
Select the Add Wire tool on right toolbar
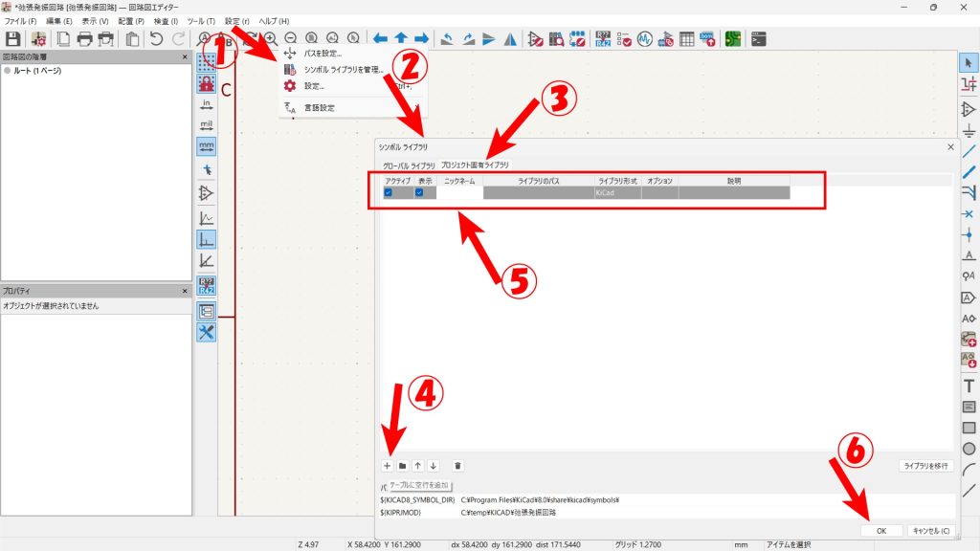click(969, 151)
